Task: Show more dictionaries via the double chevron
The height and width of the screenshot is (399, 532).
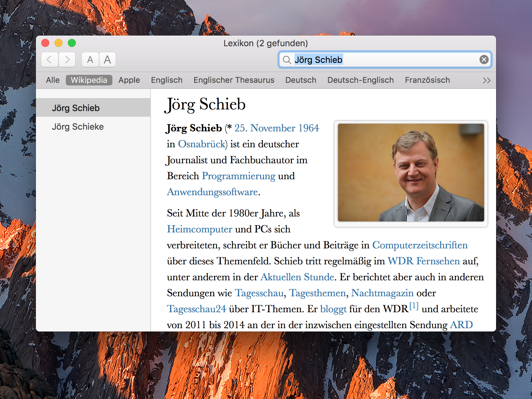Action: (x=487, y=80)
